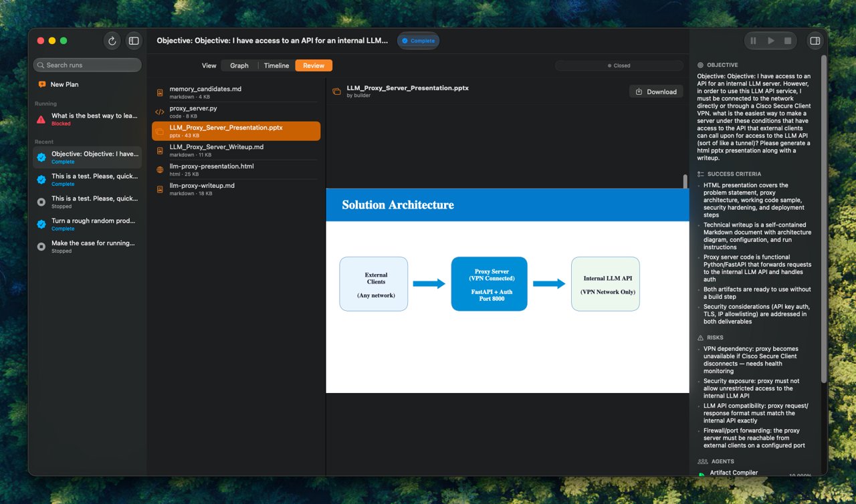Click the Solution Architecture slide title
The width and height of the screenshot is (856, 504).
[398, 205]
